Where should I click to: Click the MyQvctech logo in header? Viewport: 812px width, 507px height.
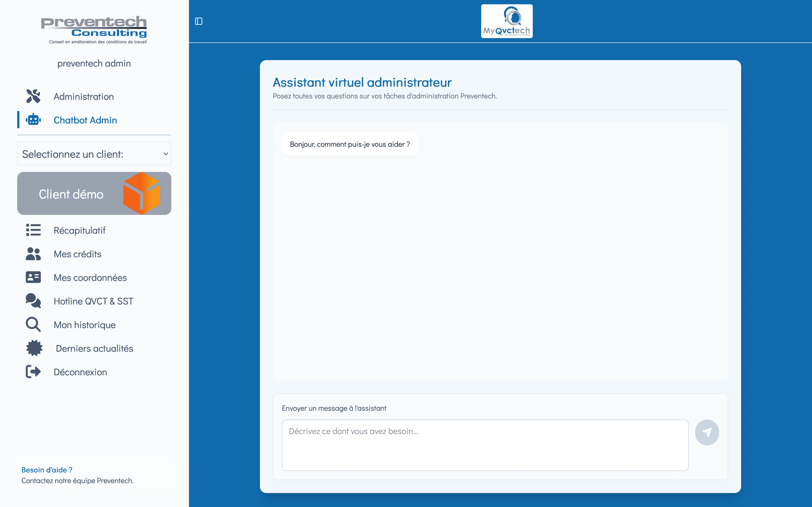coord(507,21)
